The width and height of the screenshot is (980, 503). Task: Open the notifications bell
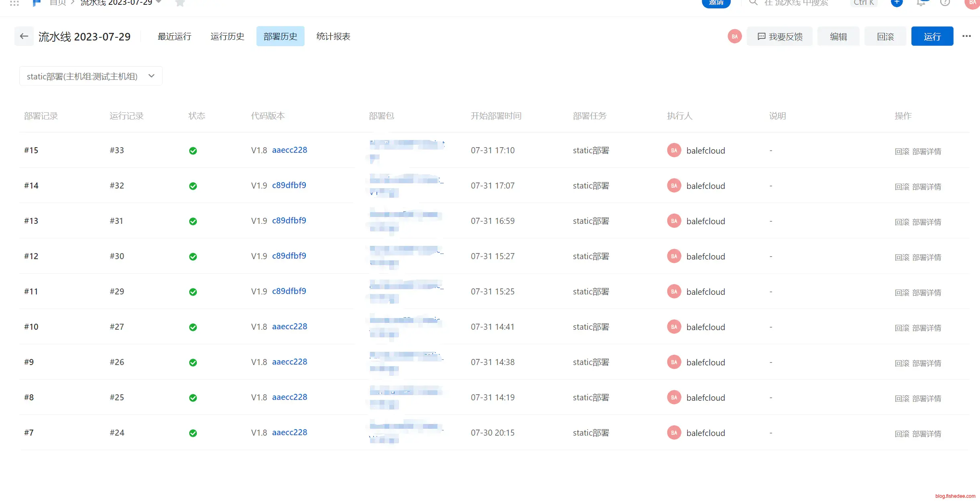click(921, 3)
